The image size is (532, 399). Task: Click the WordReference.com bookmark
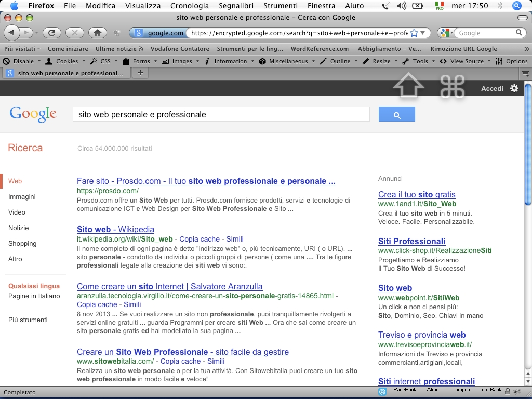click(x=320, y=49)
